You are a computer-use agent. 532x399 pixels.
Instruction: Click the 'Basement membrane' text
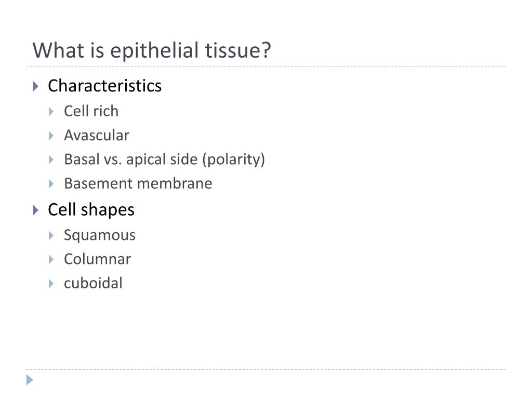point(138,183)
